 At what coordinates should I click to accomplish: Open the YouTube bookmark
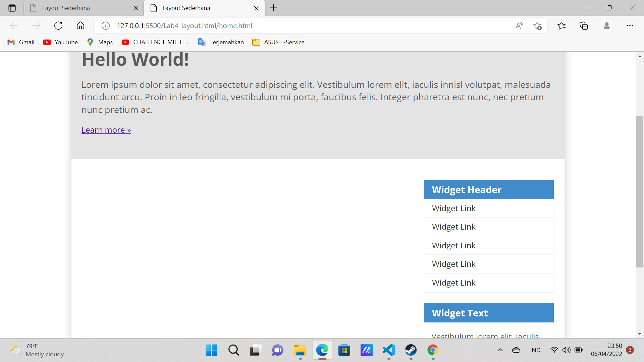tap(61, 42)
